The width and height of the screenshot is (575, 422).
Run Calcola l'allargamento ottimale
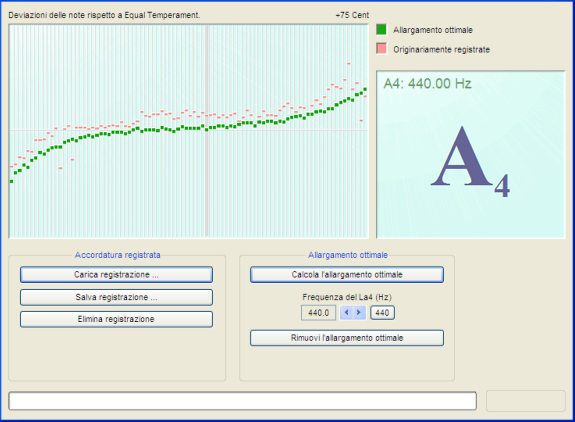(x=347, y=275)
